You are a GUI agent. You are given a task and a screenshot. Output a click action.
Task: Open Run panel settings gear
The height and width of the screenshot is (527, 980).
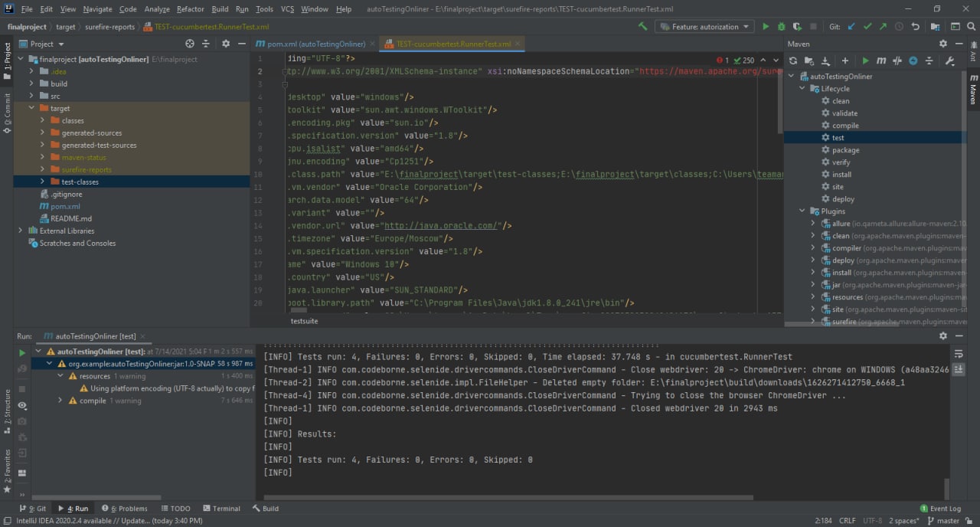tap(943, 336)
